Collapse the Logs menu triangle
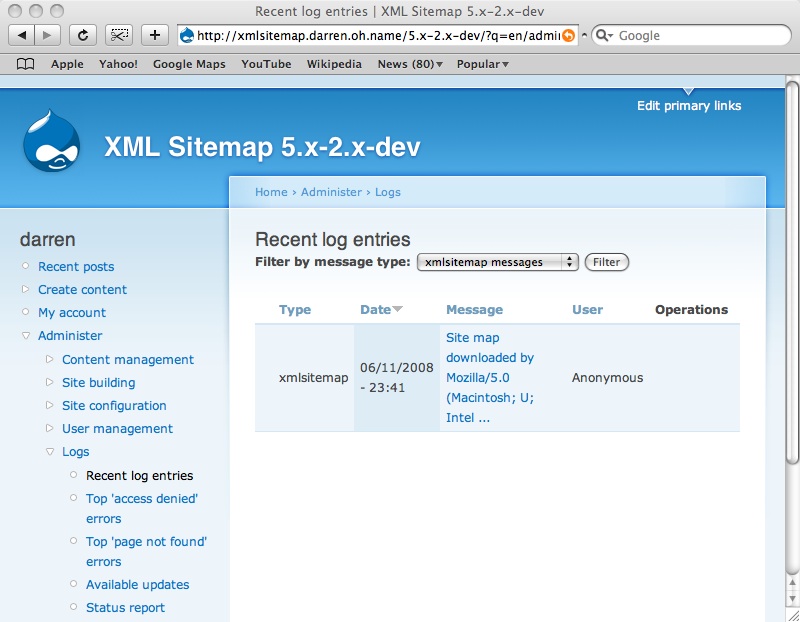The height and width of the screenshot is (622, 800). (49, 452)
